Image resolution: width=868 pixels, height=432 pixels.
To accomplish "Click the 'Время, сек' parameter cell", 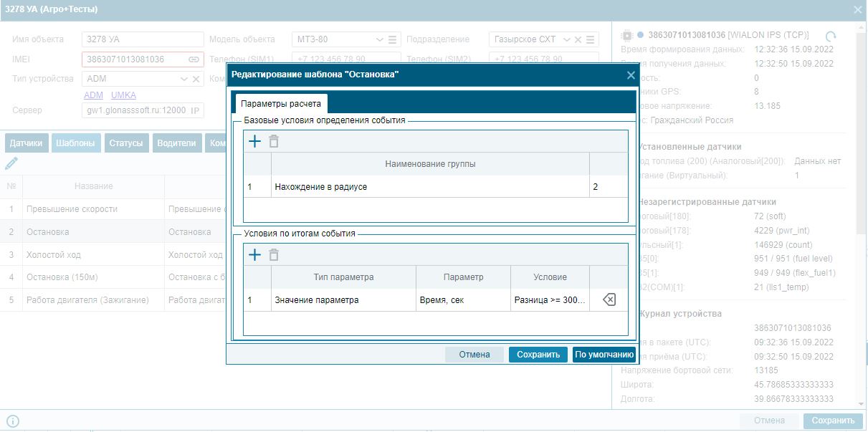I will tap(463, 300).
